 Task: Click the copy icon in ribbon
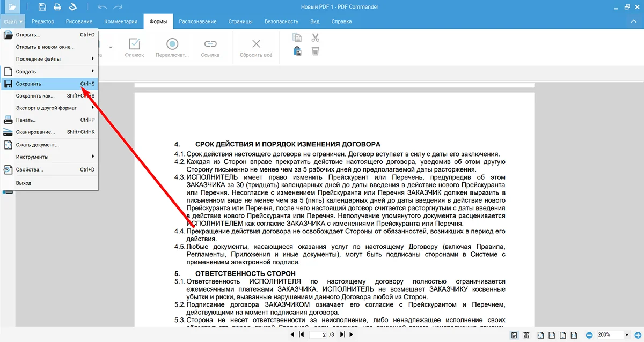297,38
